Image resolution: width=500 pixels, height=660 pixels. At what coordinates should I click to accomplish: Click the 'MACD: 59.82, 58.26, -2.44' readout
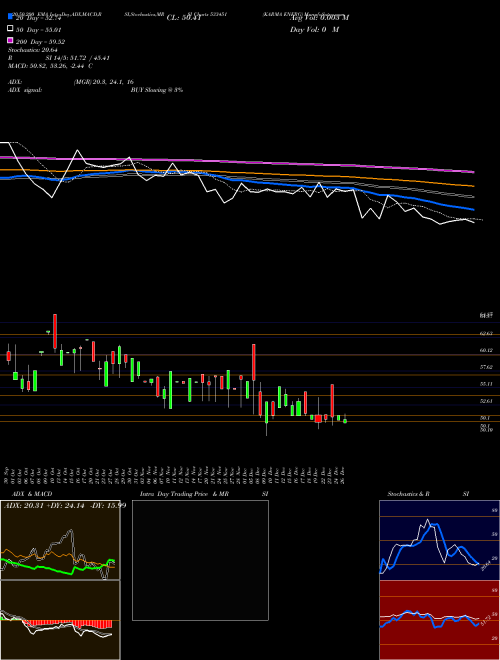coord(51,66)
